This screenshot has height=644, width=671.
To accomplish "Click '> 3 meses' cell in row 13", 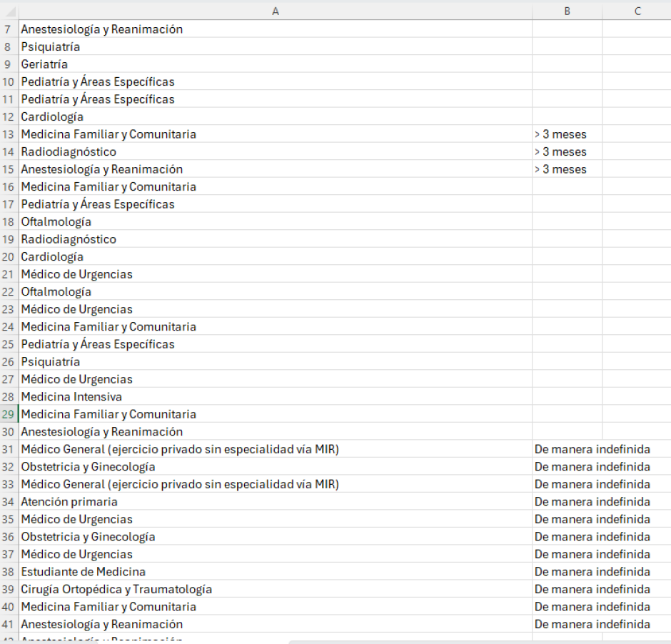I will [x=567, y=134].
